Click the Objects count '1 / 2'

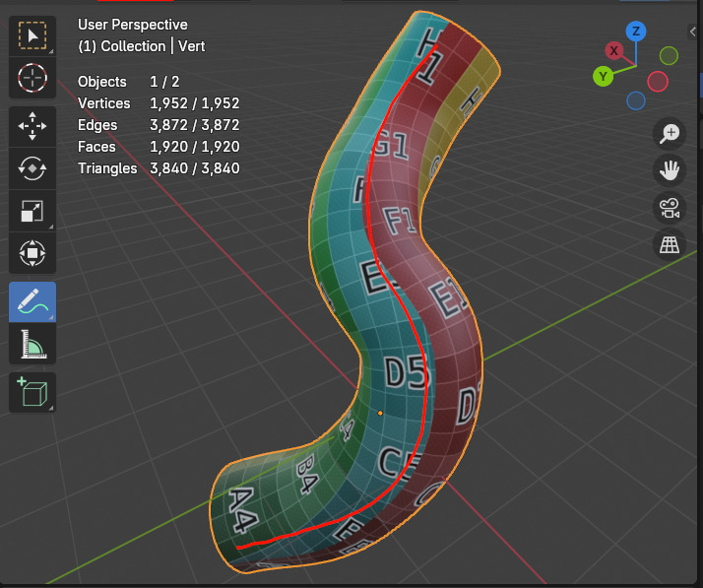[x=164, y=82]
